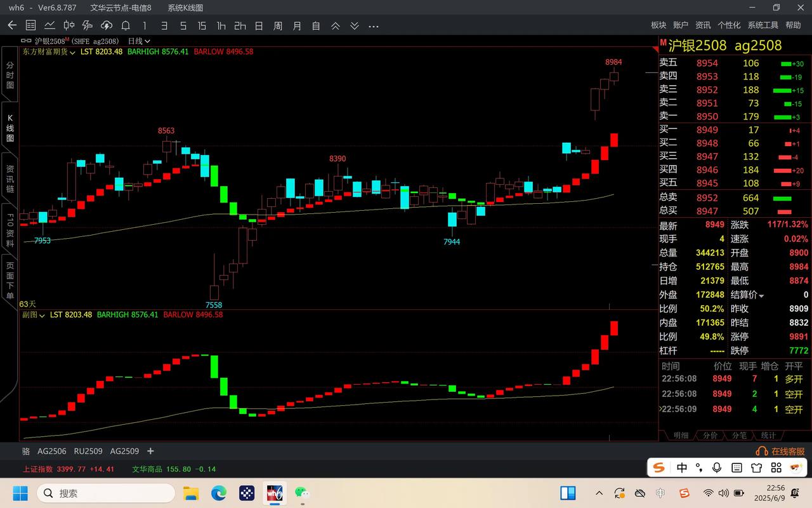Screen dimensions: 812x508
Task: Open the more options ellipsis in toolbar
Action: [x=374, y=25]
